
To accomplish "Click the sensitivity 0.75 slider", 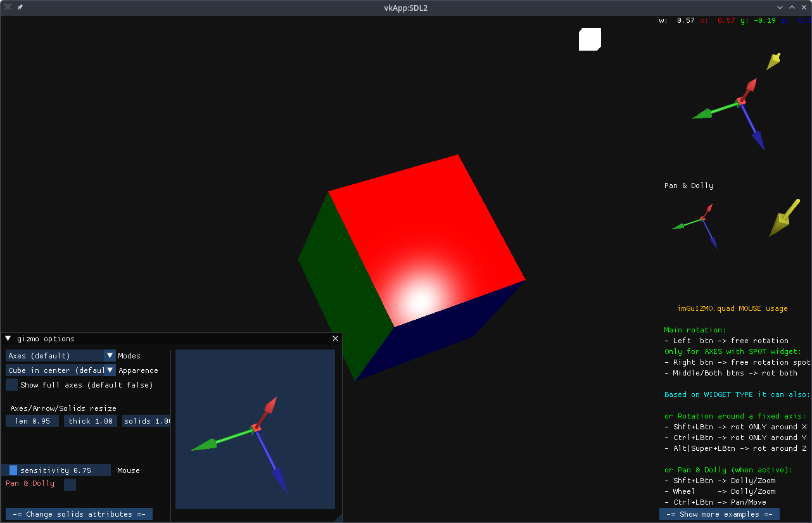I will [x=56, y=470].
